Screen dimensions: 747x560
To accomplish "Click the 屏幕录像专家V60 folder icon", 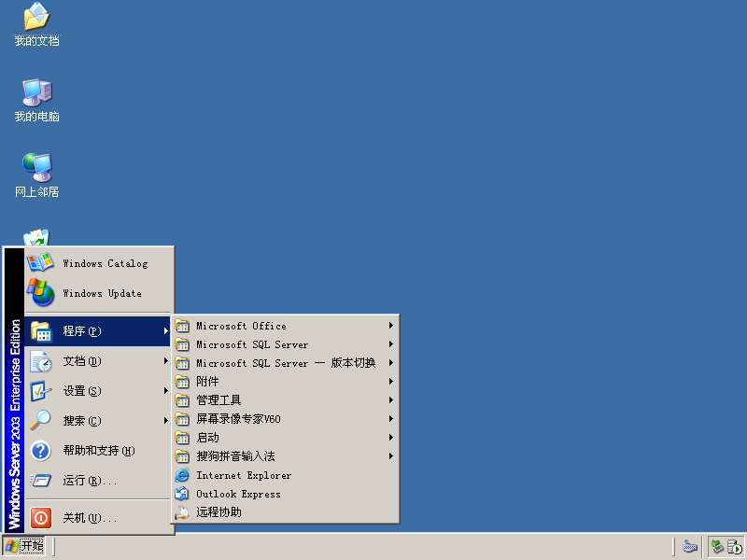I will tap(182, 419).
